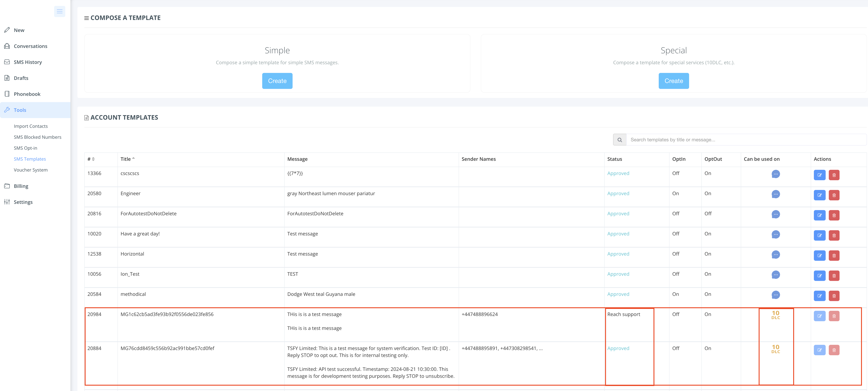Delete the cscscscs template
This screenshot has height=391, width=868.
[834, 175]
